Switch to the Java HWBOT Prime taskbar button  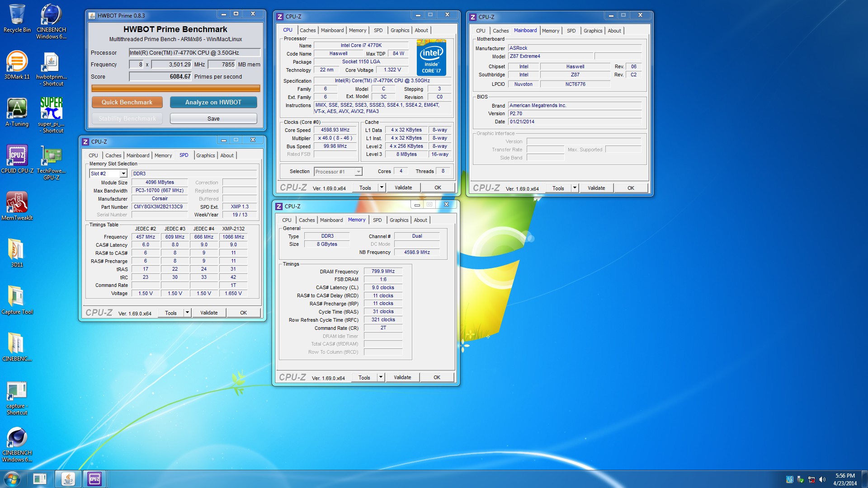tap(68, 479)
